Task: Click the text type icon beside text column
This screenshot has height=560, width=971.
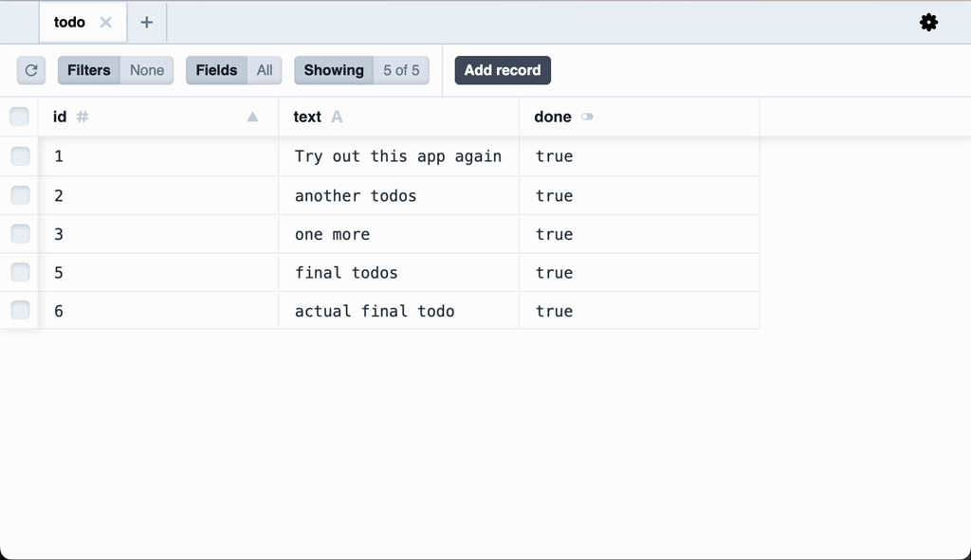Action: 337,117
